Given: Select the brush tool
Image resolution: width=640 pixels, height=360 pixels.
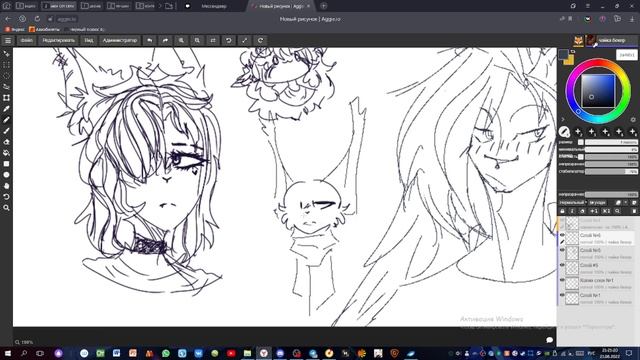Looking at the screenshot, I should click(6, 131).
